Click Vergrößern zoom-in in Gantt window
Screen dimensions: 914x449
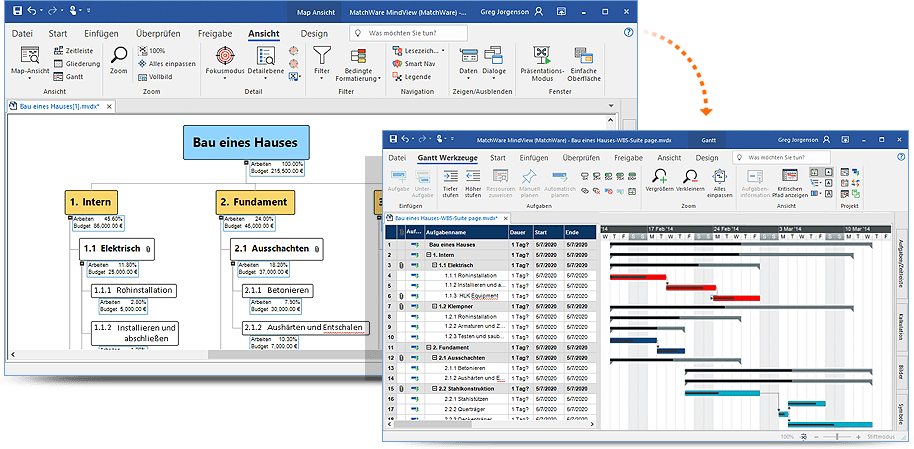(x=660, y=181)
